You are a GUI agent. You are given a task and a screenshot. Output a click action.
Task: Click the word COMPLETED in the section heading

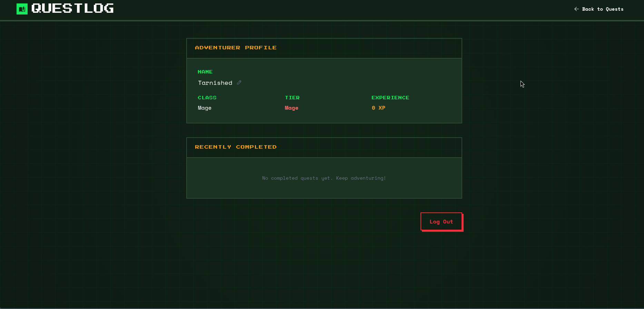tap(256, 147)
